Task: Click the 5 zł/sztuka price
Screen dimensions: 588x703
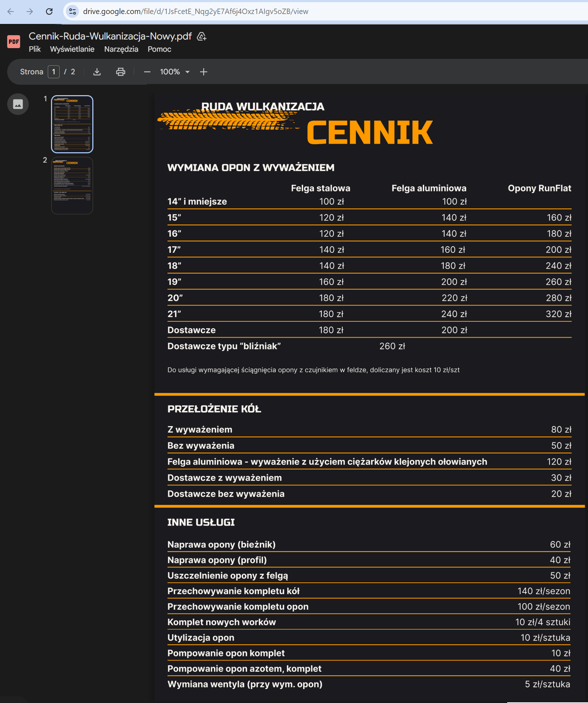Action: (x=547, y=684)
